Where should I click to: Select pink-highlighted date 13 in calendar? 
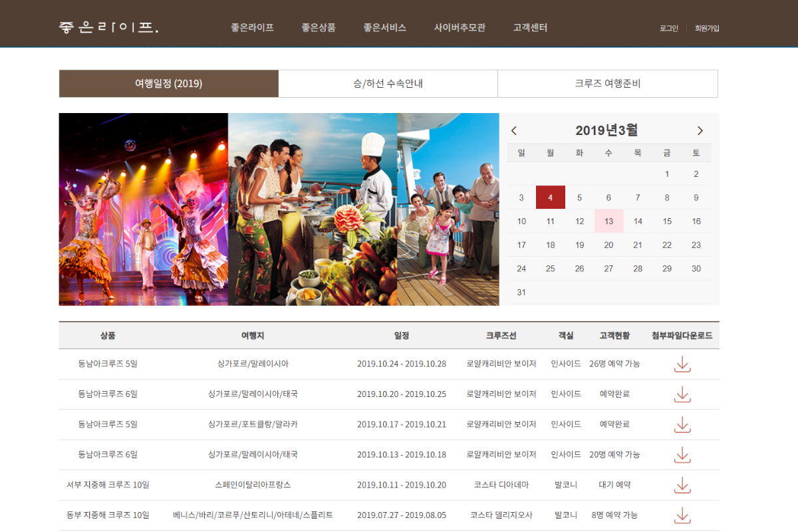608,221
